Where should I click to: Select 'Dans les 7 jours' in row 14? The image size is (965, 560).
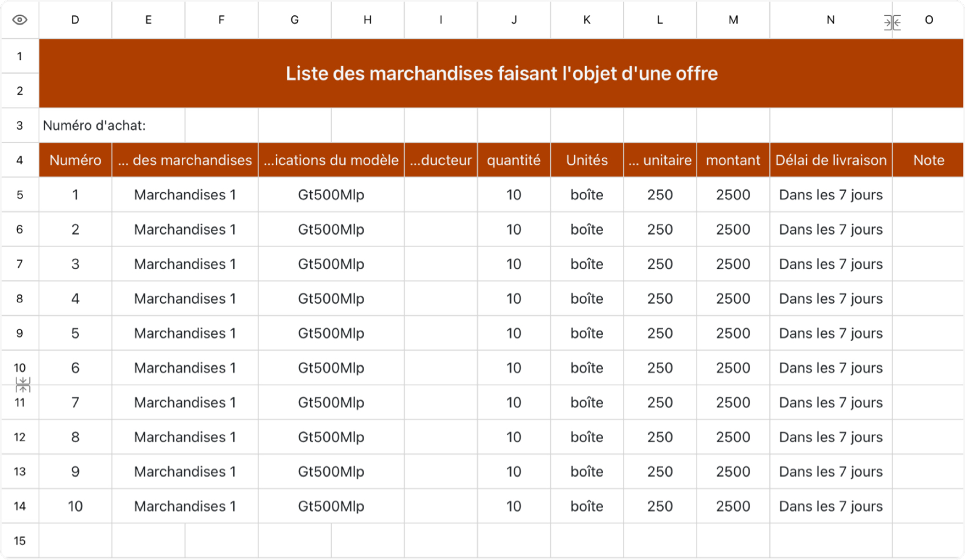click(x=831, y=506)
